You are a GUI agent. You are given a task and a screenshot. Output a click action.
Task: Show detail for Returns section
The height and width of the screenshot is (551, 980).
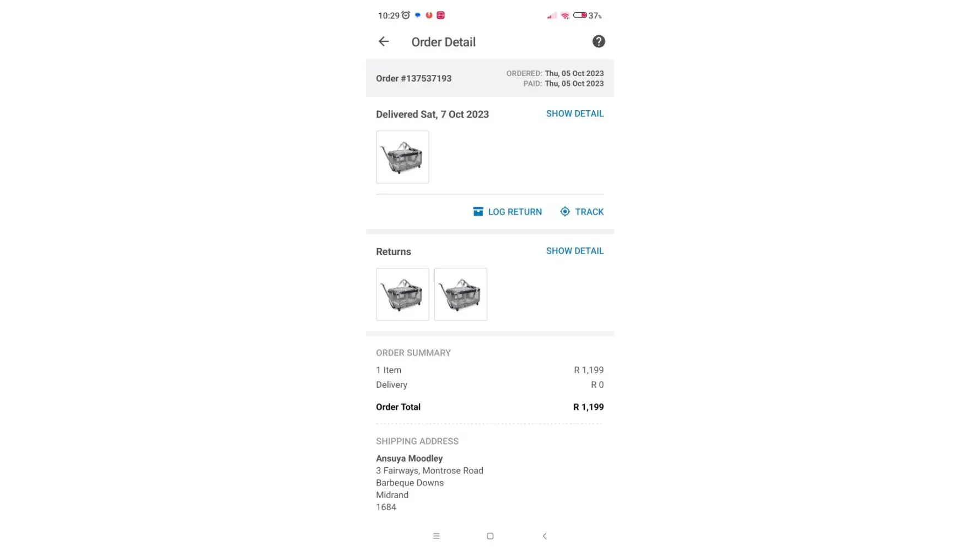574,251
